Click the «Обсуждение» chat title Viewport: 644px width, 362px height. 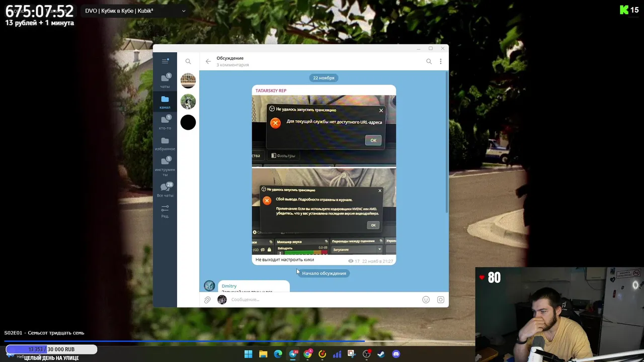(230, 58)
